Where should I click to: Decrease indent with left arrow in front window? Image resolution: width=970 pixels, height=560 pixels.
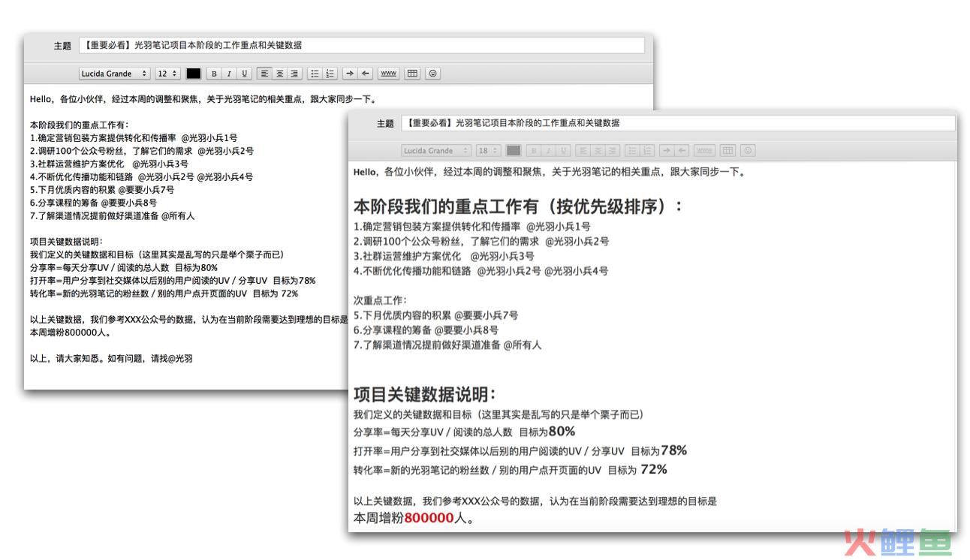click(682, 151)
